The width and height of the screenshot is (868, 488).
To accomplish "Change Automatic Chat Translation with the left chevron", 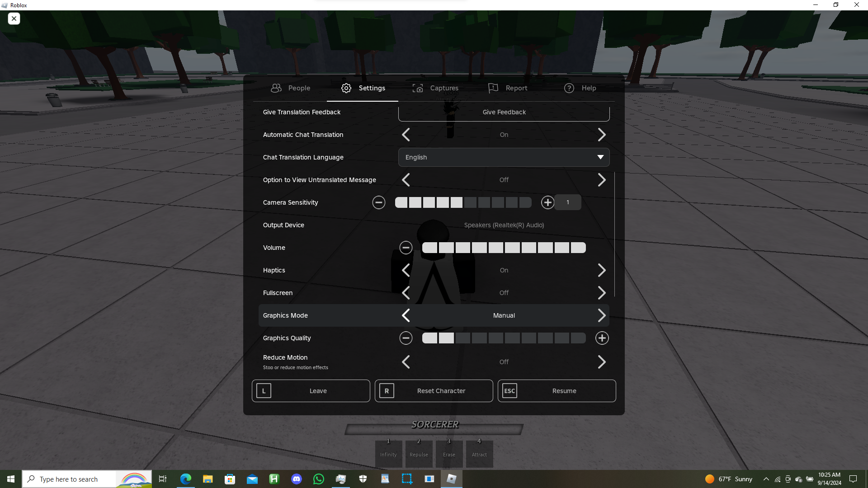I will (x=406, y=135).
